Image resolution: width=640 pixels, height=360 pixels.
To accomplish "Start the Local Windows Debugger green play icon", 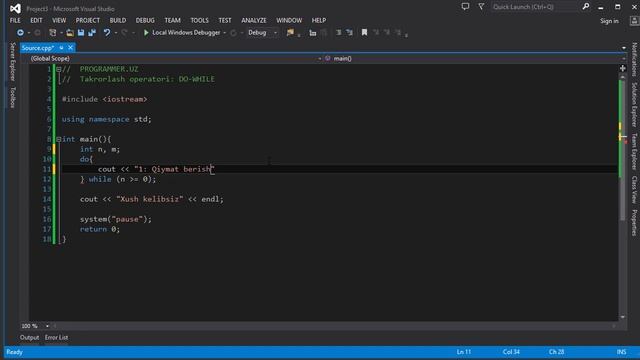I will point(146,33).
